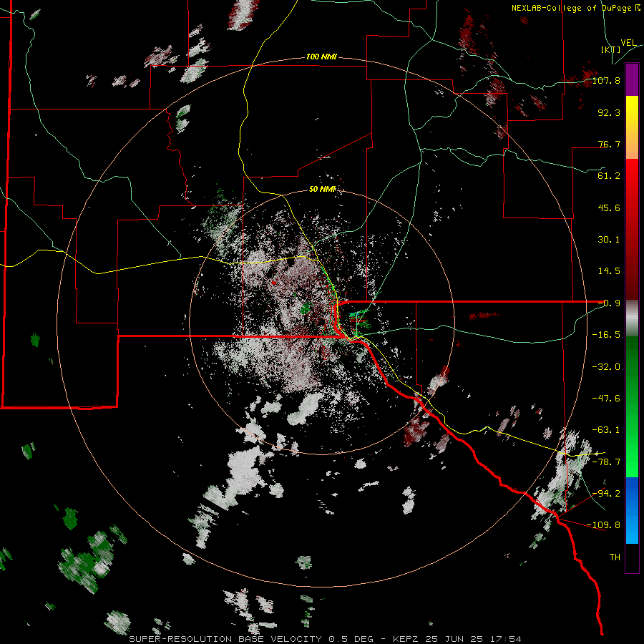Image resolution: width=644 pixels, height=644 pixels.
Task: Click the purple segment of velocity color bar
Action: pyautogui.click(x=632, y=79)
